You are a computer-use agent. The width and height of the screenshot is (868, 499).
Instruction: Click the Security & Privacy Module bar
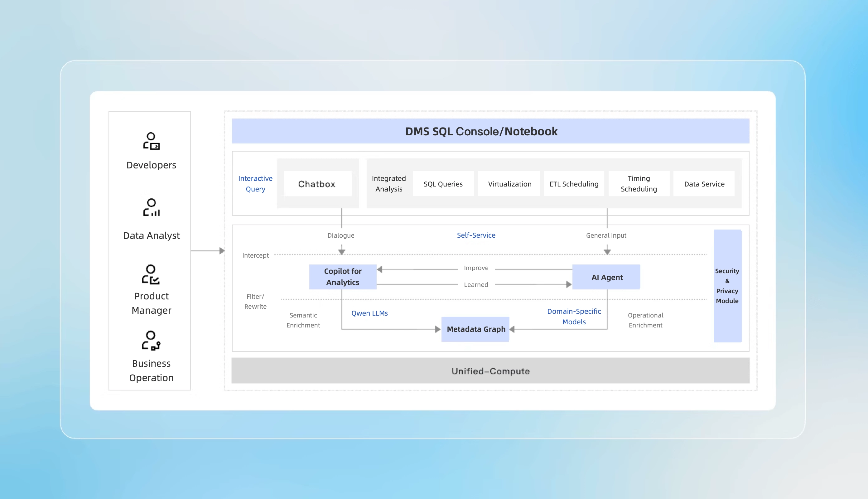tap(727, 285)
